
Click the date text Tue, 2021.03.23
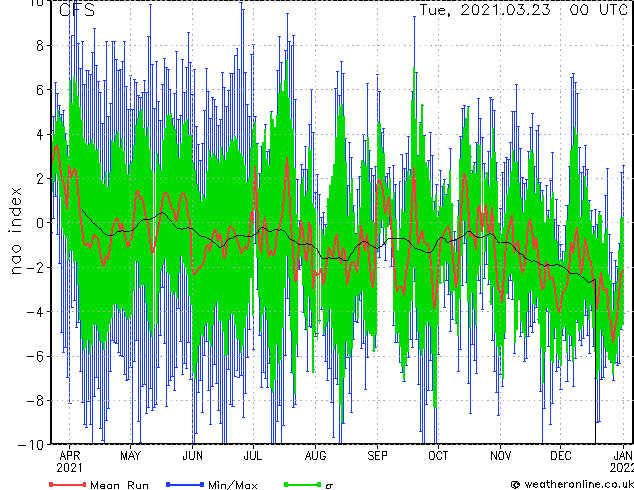(x=485, y=10)
